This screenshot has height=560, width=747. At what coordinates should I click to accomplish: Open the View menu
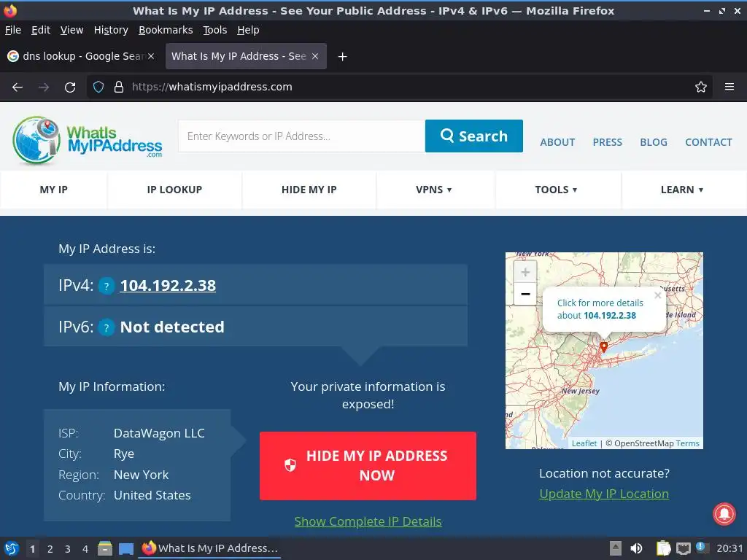[x=72, y=30]
